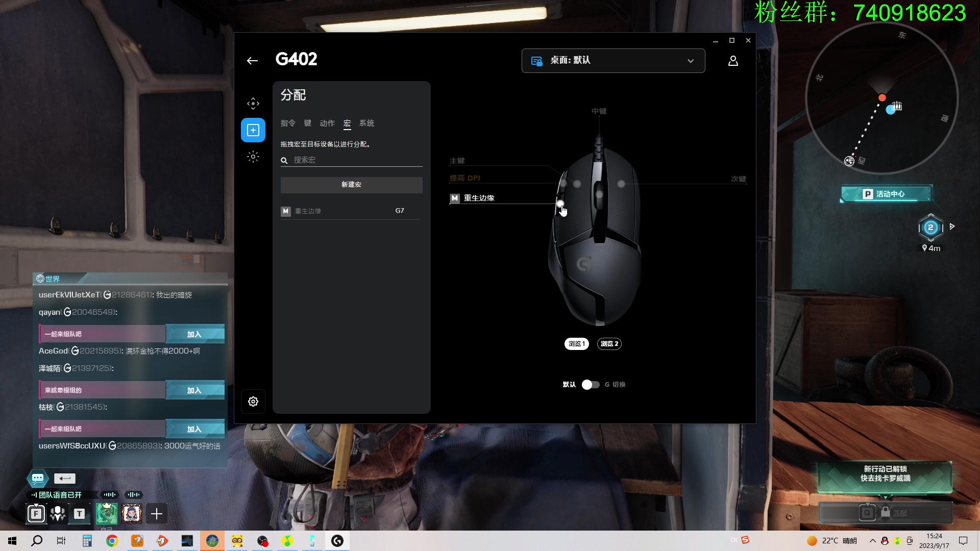Join the 来眩晕模组的 team invite

click(195, 390)
